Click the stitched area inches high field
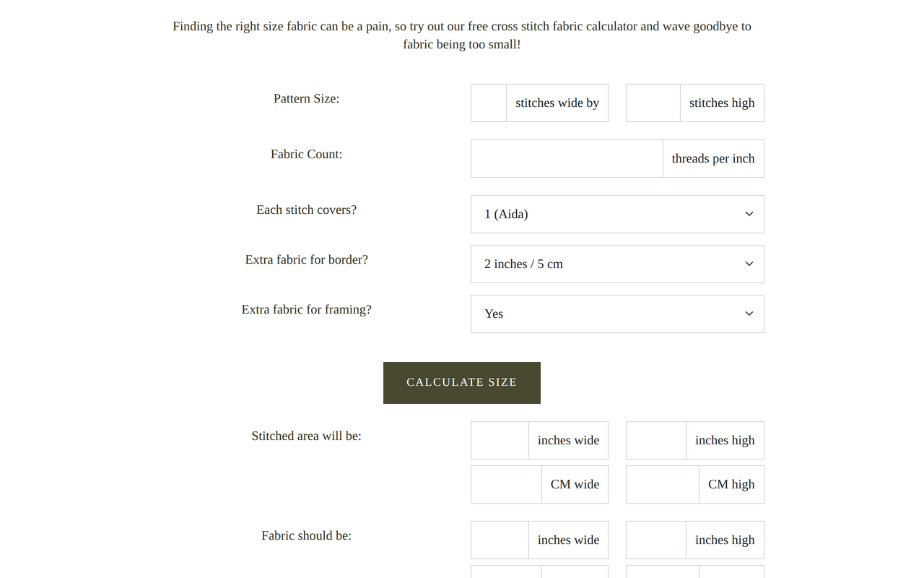Screen dimensions: 924x578 tap(656, 440)
